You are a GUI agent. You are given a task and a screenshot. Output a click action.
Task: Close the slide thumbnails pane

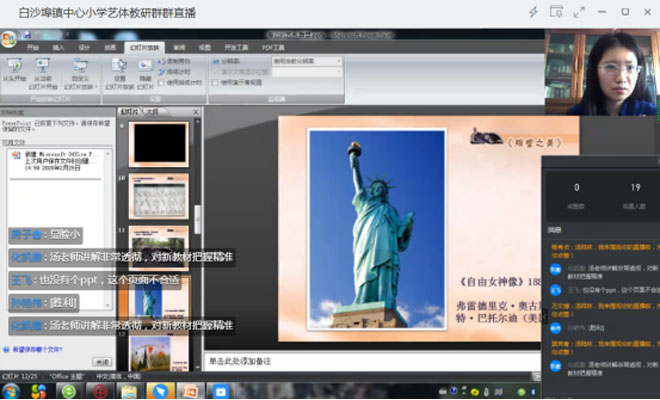tap(196, 112)
